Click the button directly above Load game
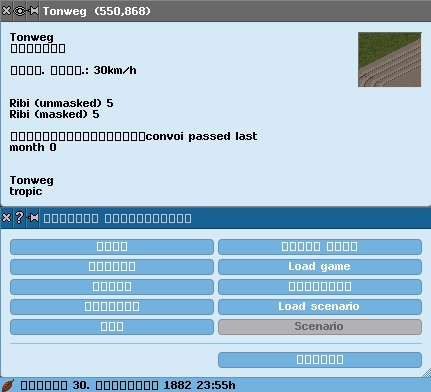431x392 pixels. click(320, 247)
